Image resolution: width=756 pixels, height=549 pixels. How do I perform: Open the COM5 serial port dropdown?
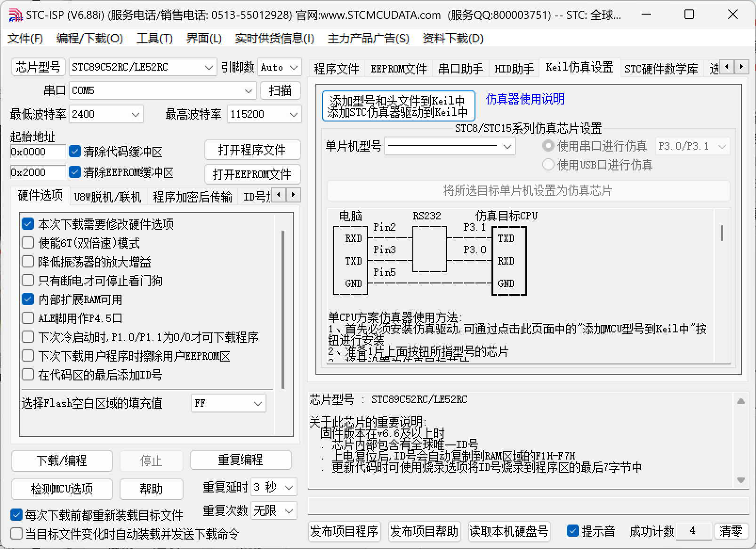[x=248, y=90]
